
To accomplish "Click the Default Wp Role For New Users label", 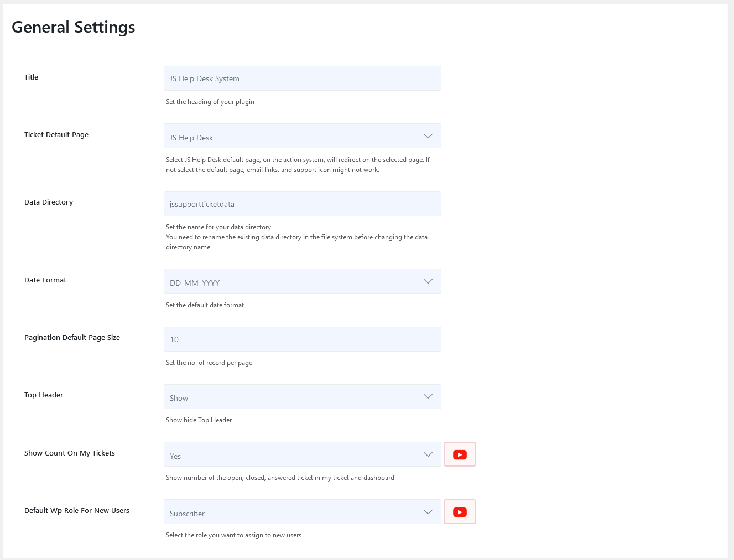I will tap(77, 511).
